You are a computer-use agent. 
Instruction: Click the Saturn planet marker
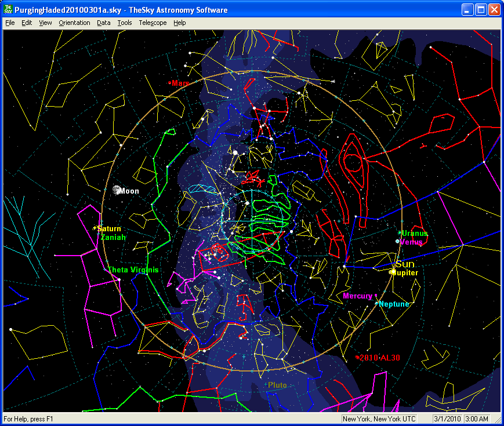pyautogui.click(x=95, y=228)
